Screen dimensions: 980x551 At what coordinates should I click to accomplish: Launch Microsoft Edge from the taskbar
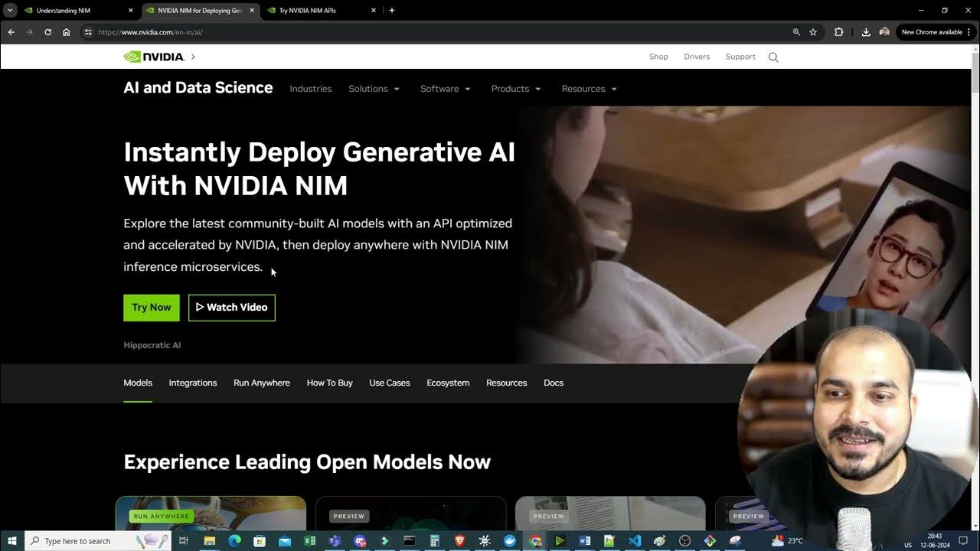point(234,541)
